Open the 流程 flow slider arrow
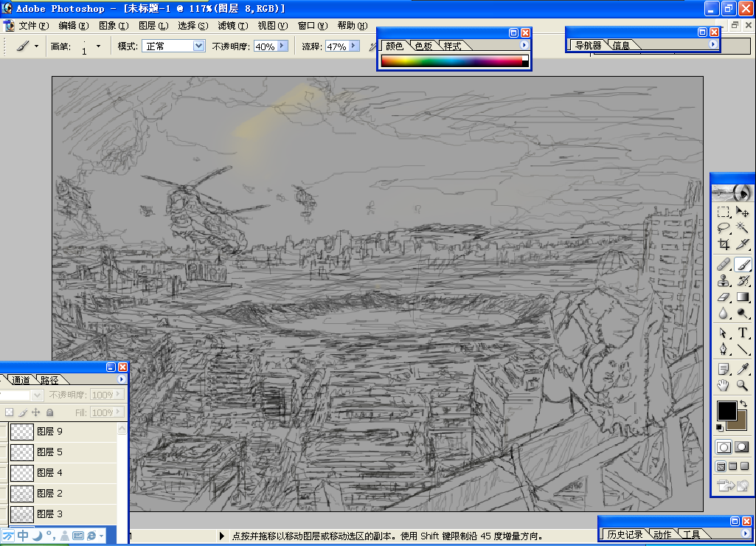The width and height of the screenshot is (756, 546). click(x=354, y=46)
